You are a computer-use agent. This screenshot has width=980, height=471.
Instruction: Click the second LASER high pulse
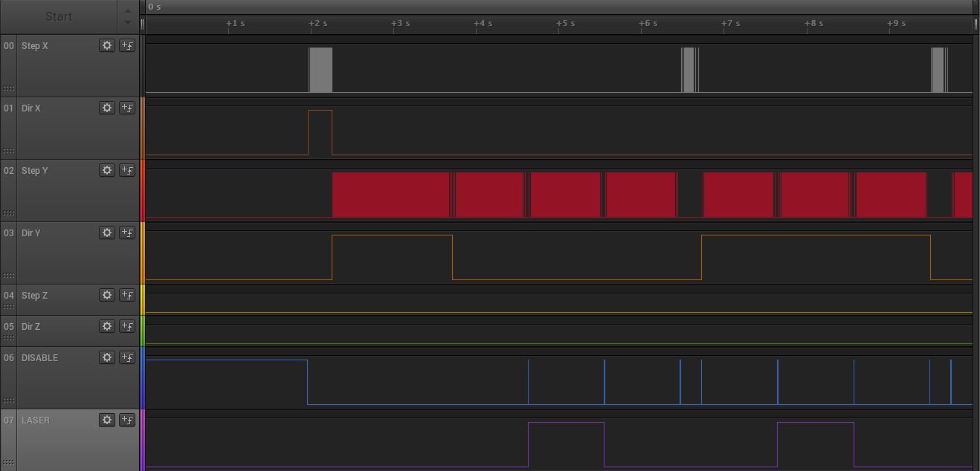(816, 444)
